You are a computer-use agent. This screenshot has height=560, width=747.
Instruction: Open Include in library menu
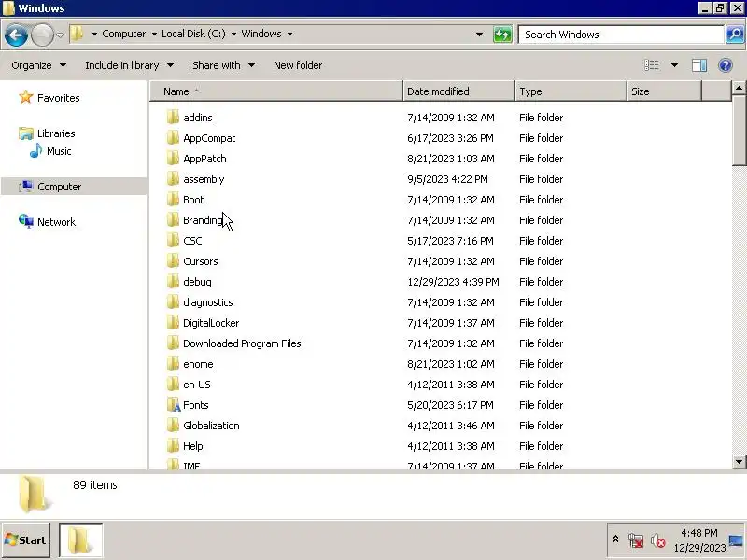coord(129,65)
